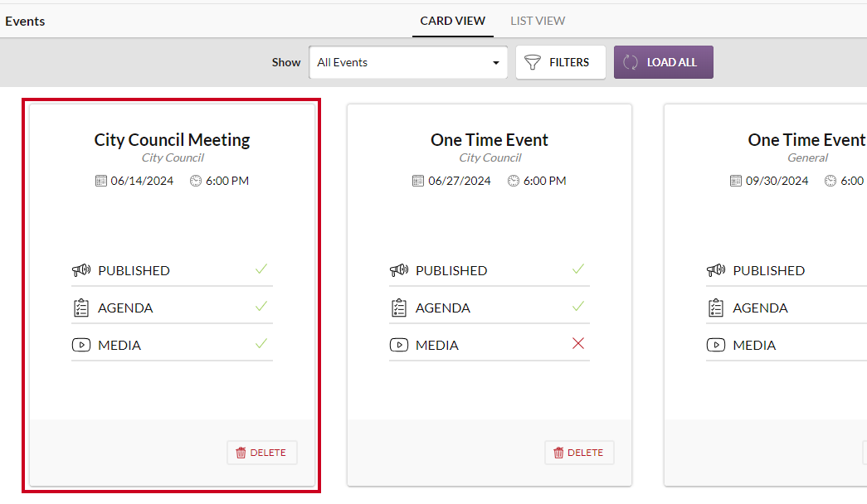Screen dimensions: 867x504
Task: Select PUBLISHED label on 09/30/2024 event card
Action: tap(768, 271)
